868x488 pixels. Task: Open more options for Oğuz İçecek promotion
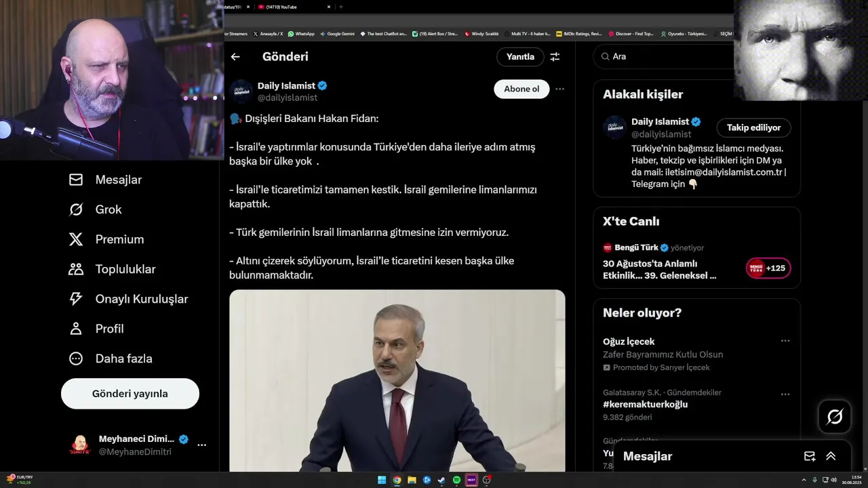(785, 341)
